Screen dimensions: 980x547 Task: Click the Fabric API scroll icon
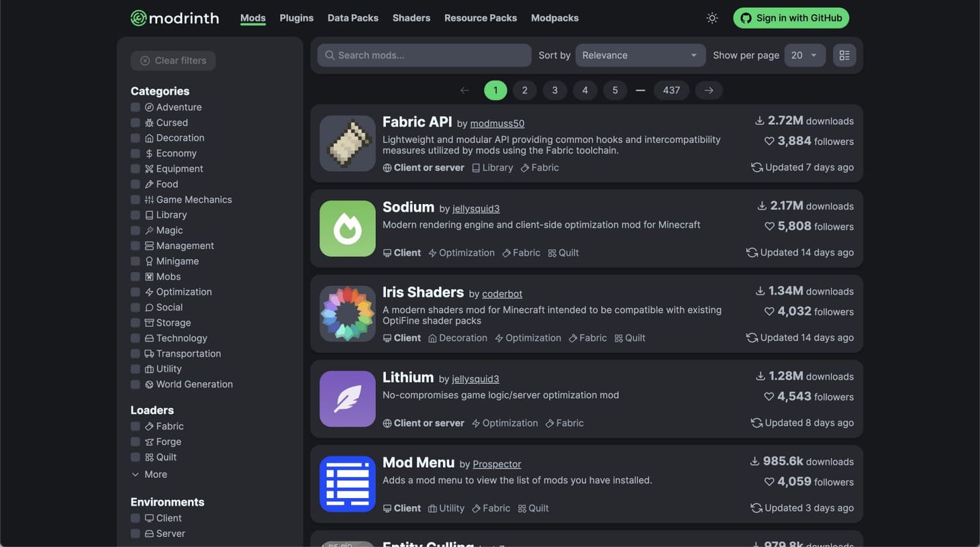347,144
